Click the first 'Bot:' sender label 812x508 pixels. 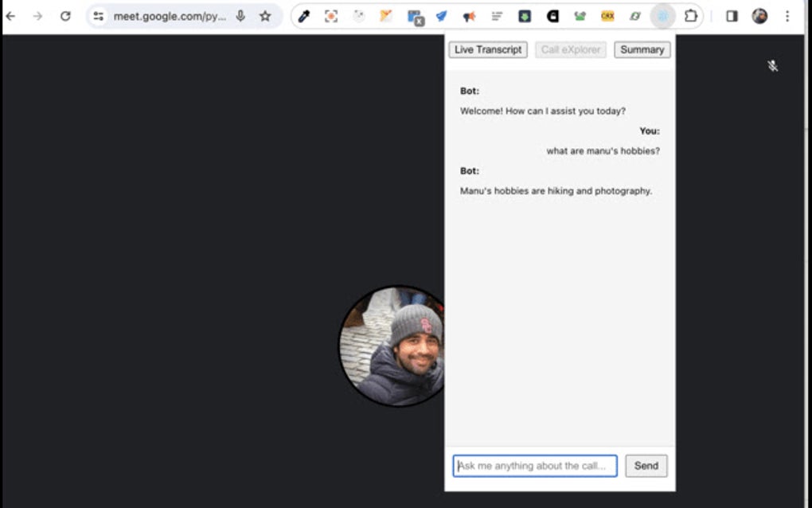[x=470, y=91]
